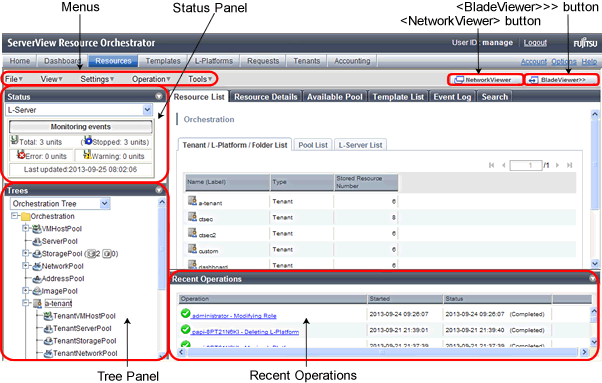Click the Monitoring events button
602x383 pixels.
click(81, 127)
